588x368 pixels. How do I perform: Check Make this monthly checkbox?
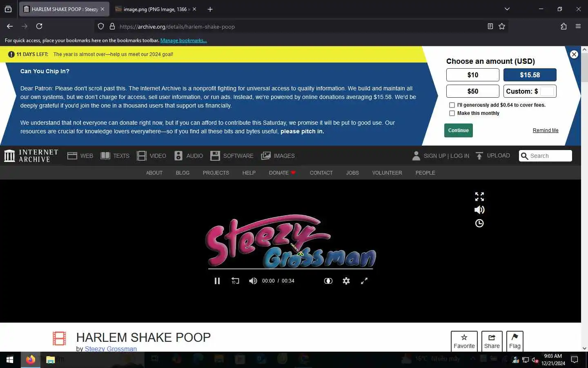pos(452,113)
